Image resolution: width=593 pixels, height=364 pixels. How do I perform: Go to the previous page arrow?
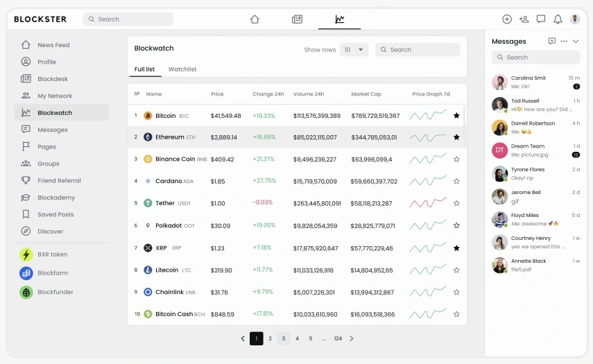click(x=243, y=338)
